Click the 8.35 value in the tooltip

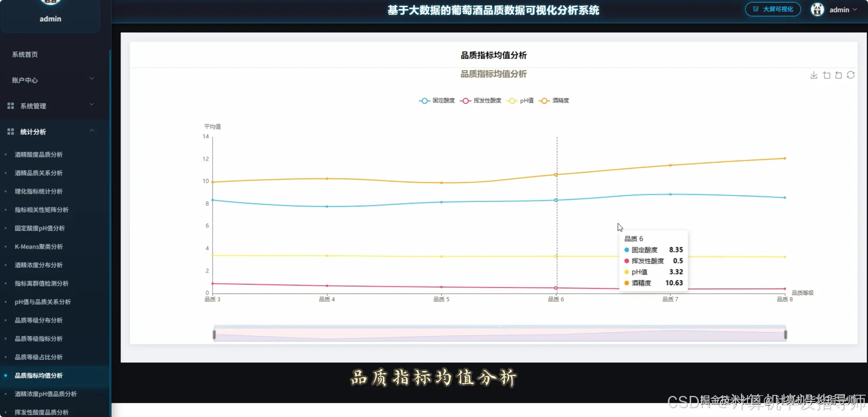[x=676, y=249]
